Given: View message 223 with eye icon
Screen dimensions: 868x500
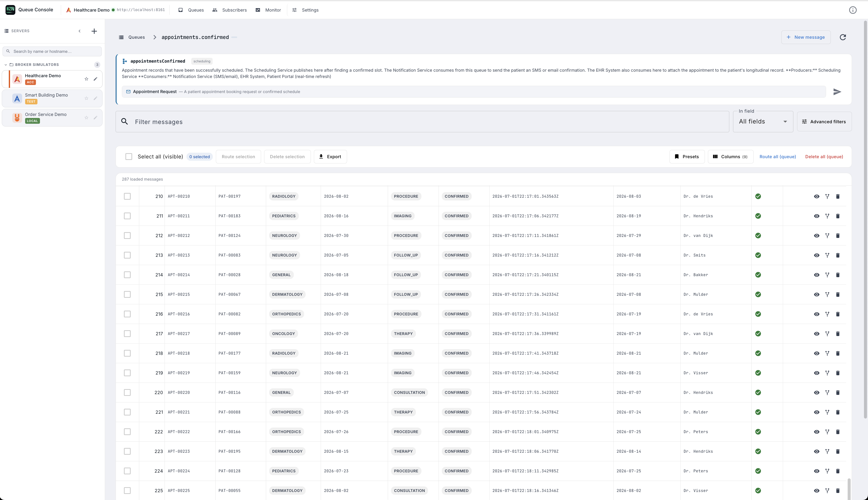Looking at the screenshot, I should click(x=816, y=451).
